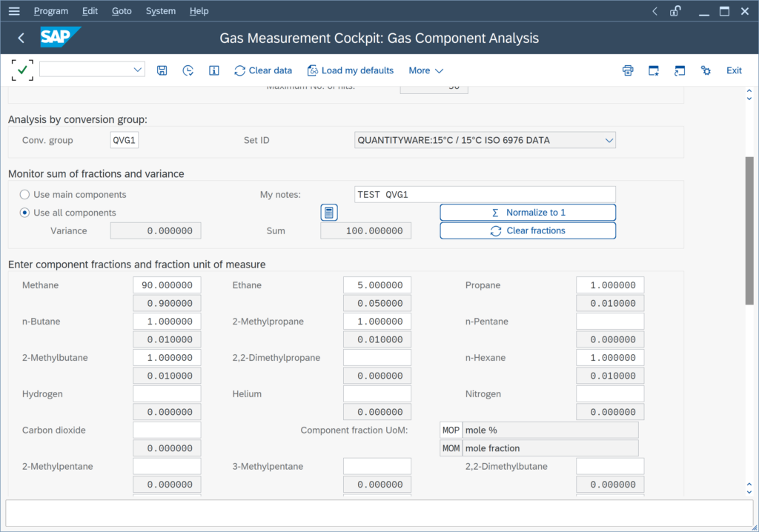Click the Ethane mole % field
759x532 pixels.
[x=377, y=285]
